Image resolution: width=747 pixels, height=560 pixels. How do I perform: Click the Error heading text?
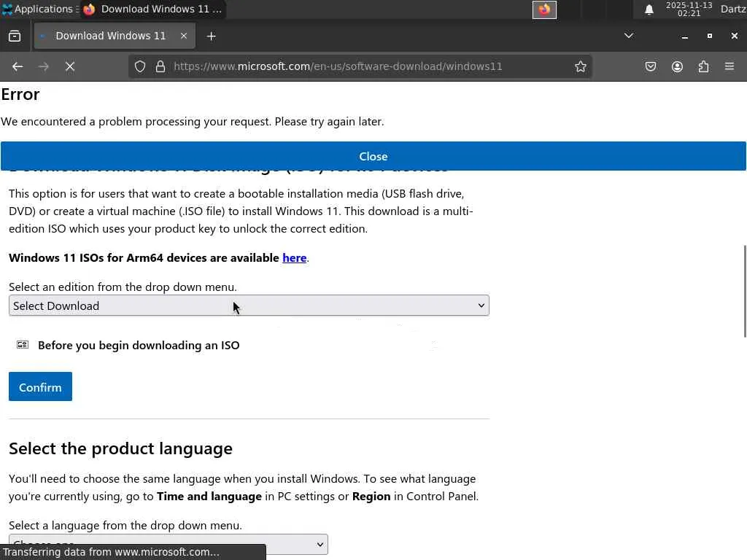click(x=20, y=94)
